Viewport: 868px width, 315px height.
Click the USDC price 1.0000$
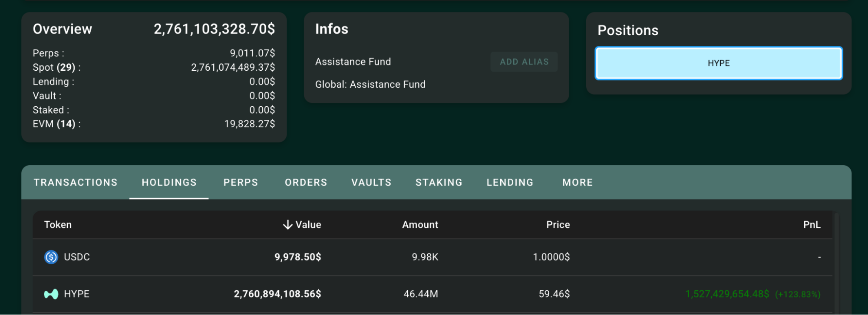pyautogui.click(x=551, y=257)
